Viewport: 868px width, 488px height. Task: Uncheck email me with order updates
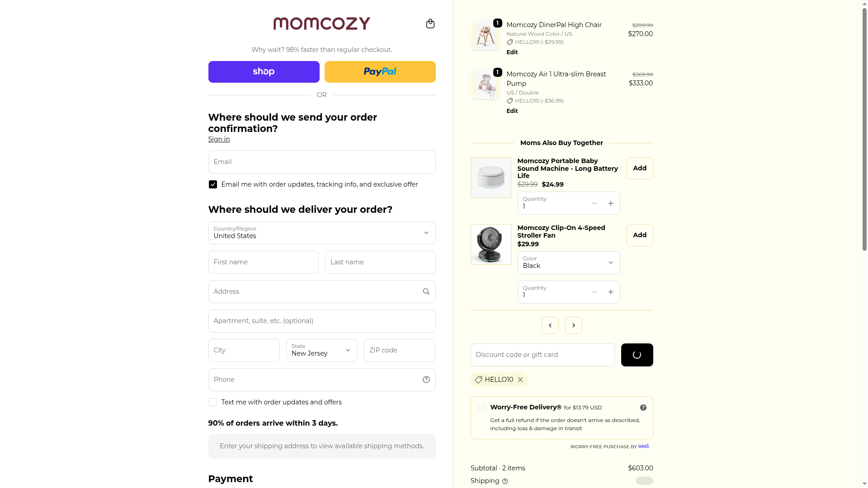point(213,184)
